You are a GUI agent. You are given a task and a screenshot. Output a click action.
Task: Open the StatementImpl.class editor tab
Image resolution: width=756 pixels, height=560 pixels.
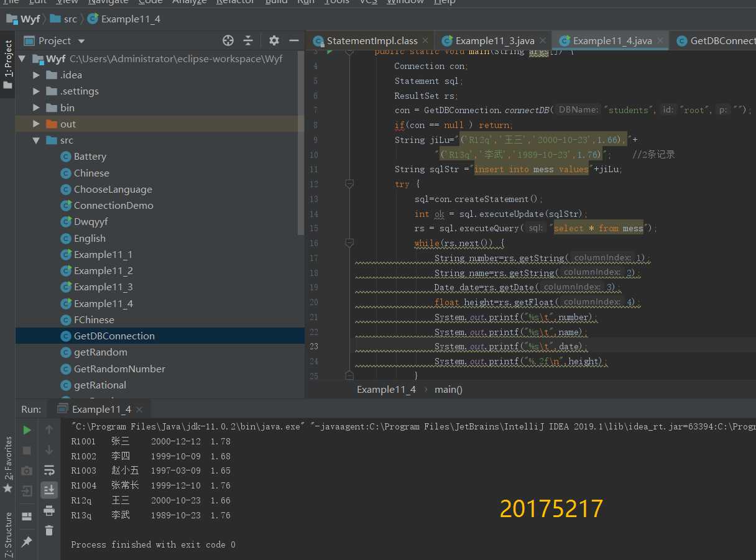click(371, 41)
